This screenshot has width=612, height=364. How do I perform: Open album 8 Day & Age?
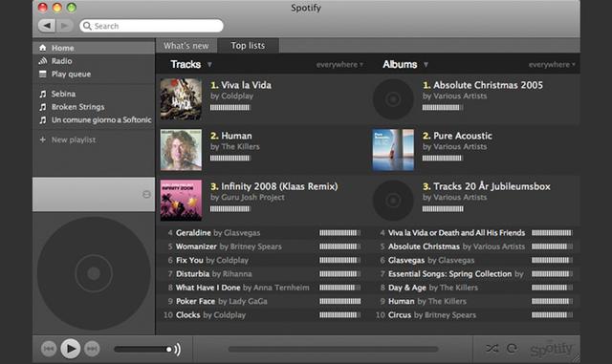coord(407,288)
